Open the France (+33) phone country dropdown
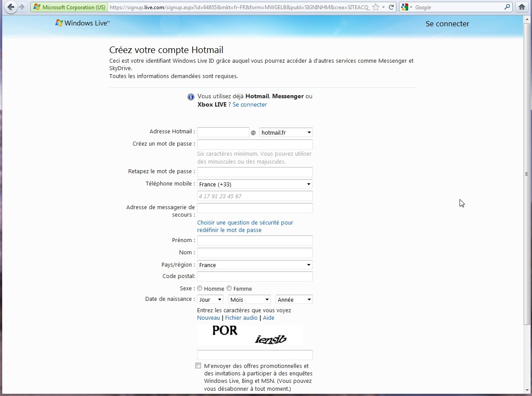Image resolution: width=532 pixels, height=396 pixels. click(255, 184)
